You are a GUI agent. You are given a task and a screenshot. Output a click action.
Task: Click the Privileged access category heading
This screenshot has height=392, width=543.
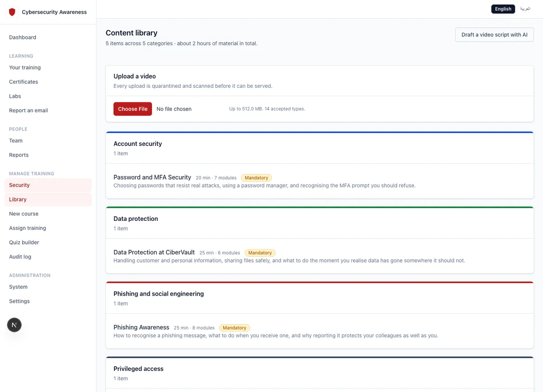pos(138,368)
